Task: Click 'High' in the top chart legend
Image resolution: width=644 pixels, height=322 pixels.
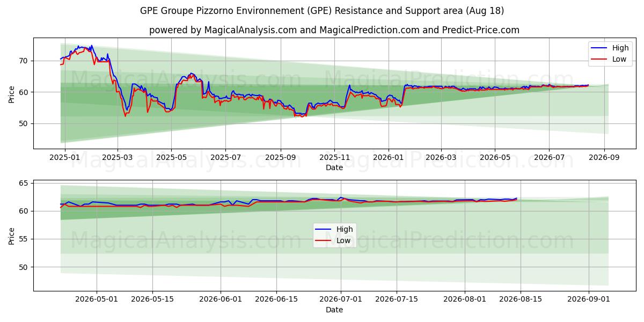Action: 620,48
